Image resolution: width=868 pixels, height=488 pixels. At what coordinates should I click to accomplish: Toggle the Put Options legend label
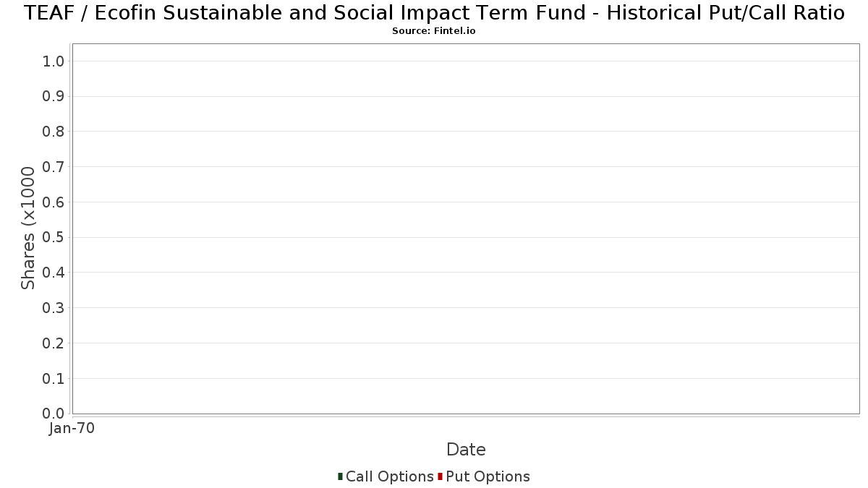[488, 476]
